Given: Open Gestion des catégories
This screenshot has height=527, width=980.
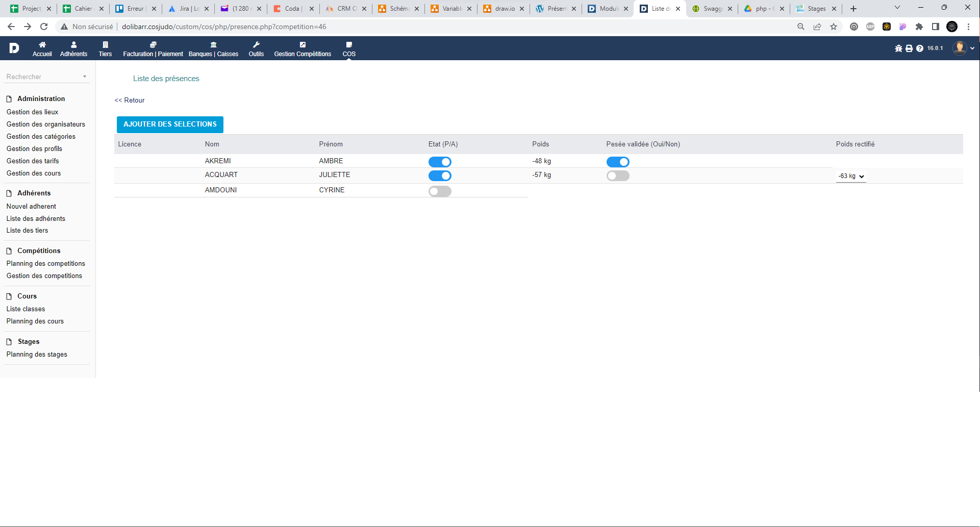Looking at the screenshot, I should [41, 137].
